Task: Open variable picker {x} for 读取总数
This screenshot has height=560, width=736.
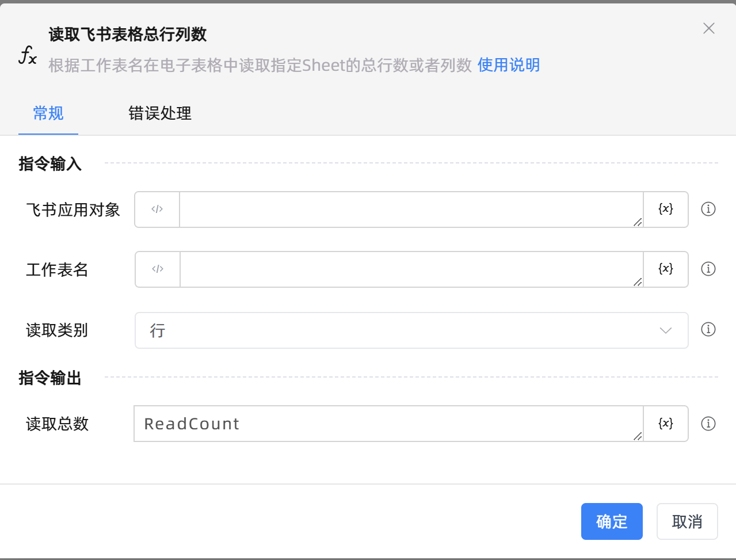Action: [666, 424]
